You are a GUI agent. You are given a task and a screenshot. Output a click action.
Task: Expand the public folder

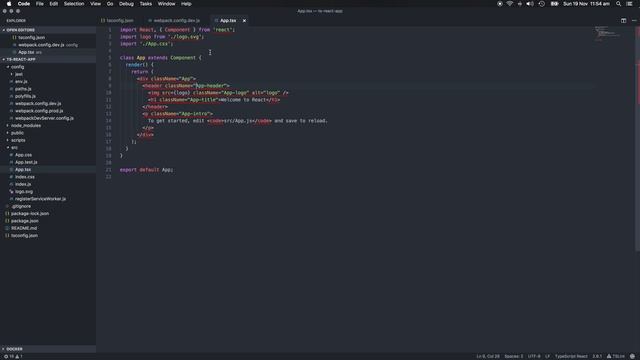pos(48,133)
